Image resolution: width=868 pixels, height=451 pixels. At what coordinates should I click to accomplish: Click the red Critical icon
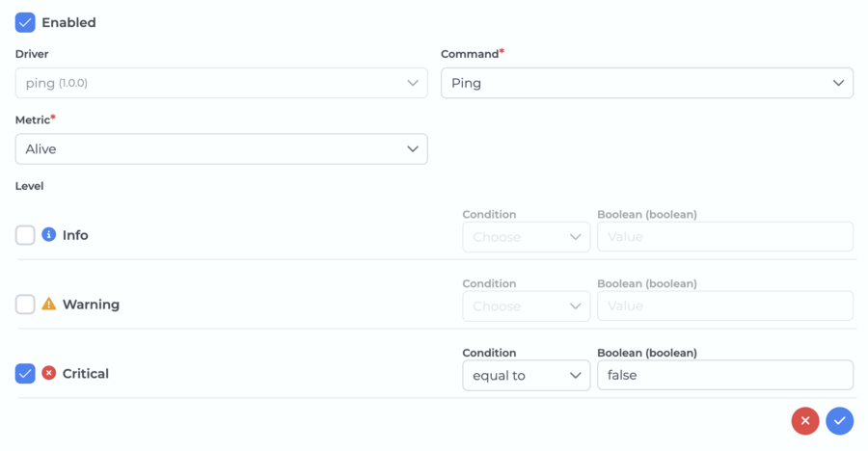click(49, 373)
